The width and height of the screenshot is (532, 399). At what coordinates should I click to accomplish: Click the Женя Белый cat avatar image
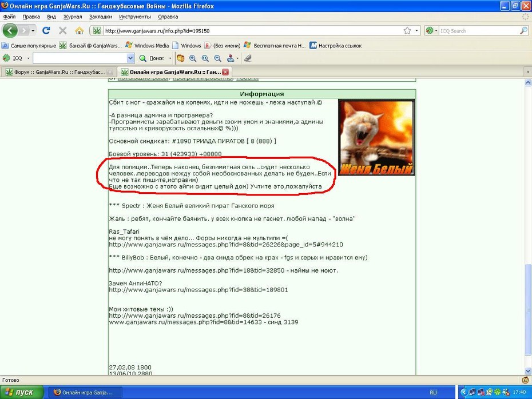click(376, 138)
